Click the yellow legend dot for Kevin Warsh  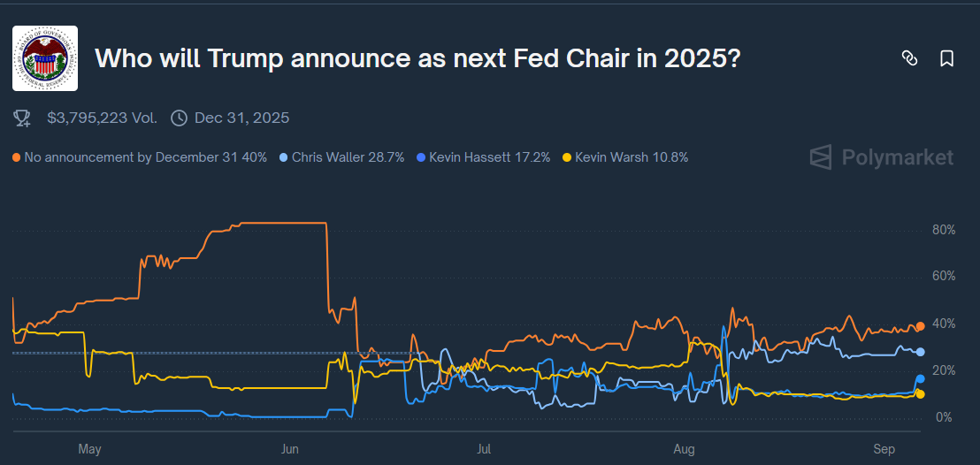(x=567, y=158)
